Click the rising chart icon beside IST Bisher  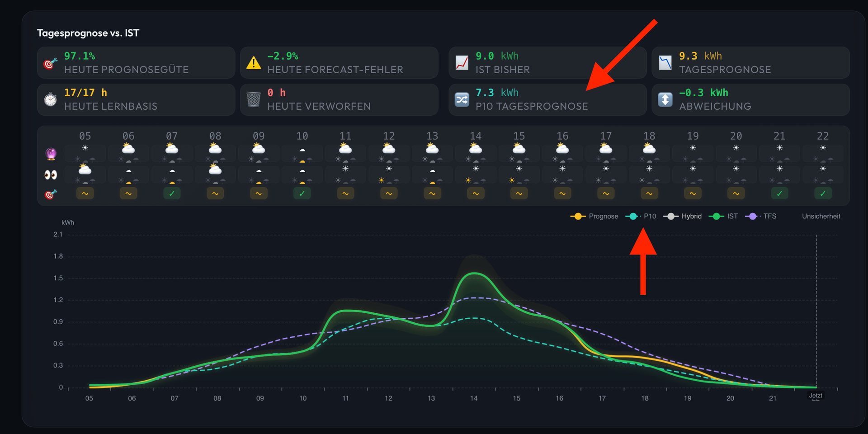pyautogui.click(x=462, y=63)
